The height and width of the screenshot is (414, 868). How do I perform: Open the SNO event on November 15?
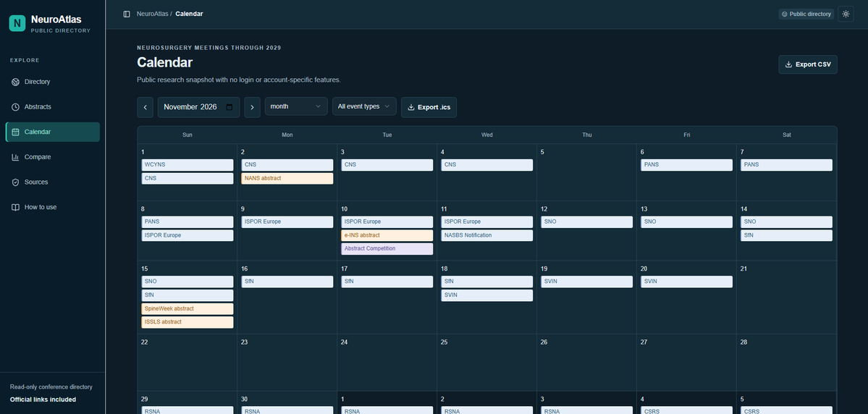point(187,282)
